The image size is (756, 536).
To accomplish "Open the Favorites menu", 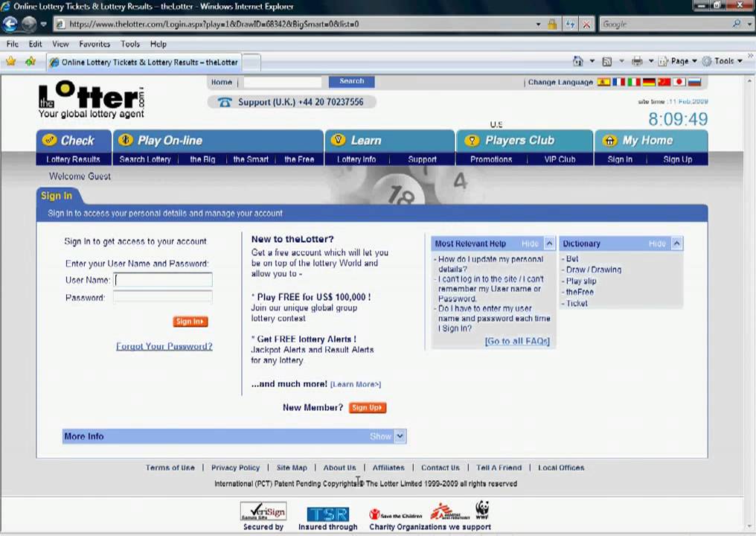I will [94, 44].
